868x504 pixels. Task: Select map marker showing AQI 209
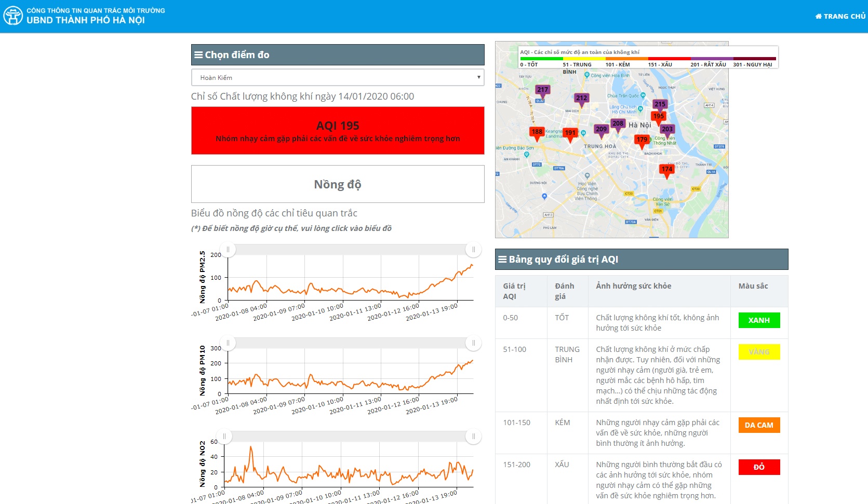click(601, 130)
